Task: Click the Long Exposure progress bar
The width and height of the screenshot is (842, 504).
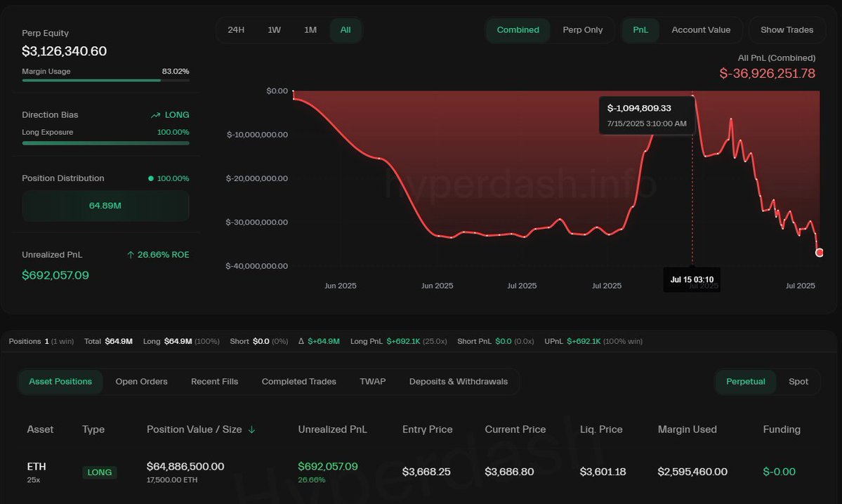Action: point(105,143)
